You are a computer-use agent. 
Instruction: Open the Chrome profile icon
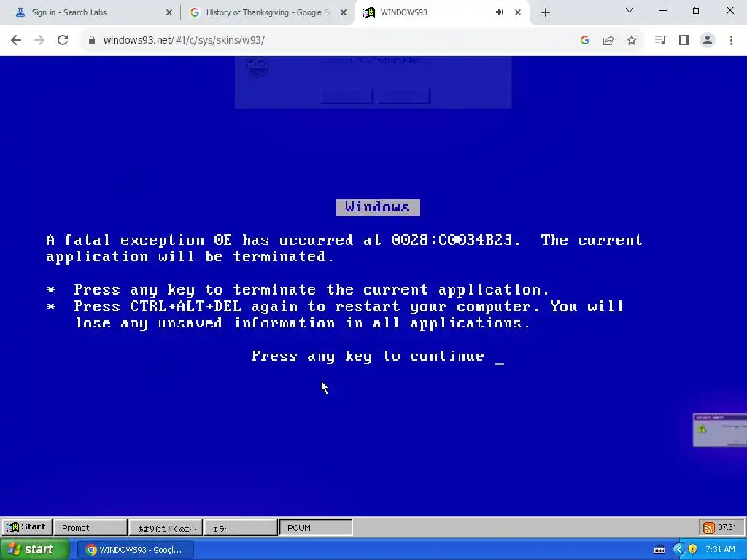click(x=708, y=41)
